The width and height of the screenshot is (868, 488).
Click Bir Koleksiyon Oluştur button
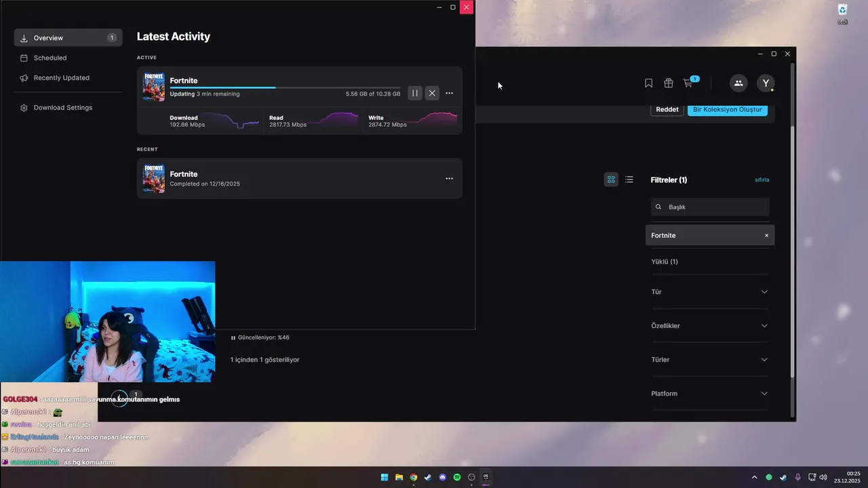[728, 110]
